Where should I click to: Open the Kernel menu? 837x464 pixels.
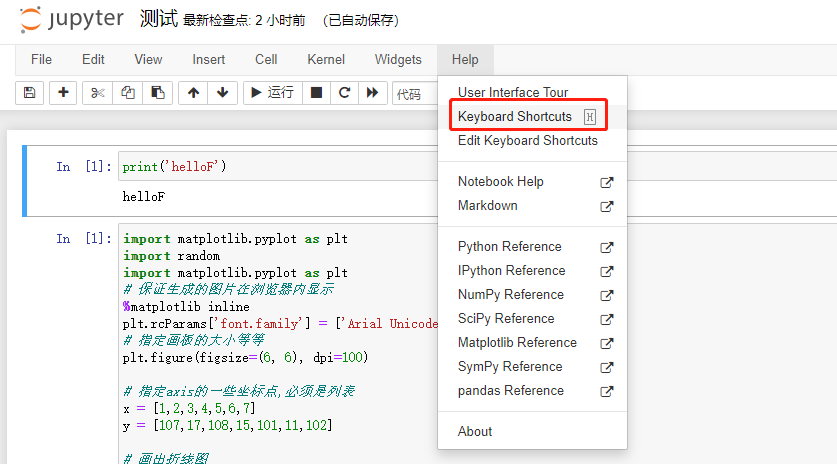[x=326, y=59]
